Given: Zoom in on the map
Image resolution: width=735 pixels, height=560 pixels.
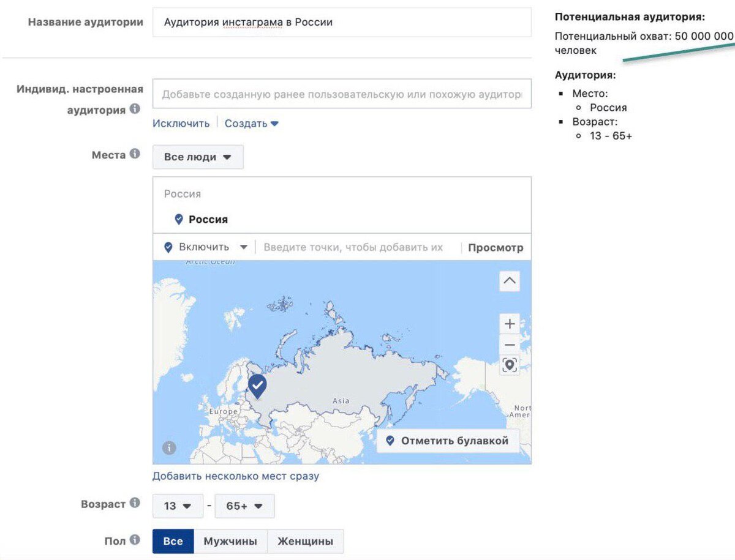Looking at the screenshot, I should pos(509,323).
